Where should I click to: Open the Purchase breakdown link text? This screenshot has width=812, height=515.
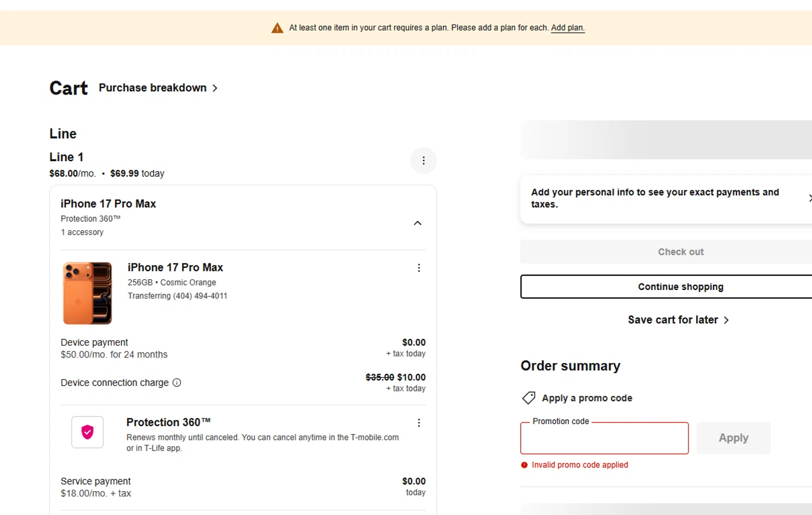(x=153, y=88)
